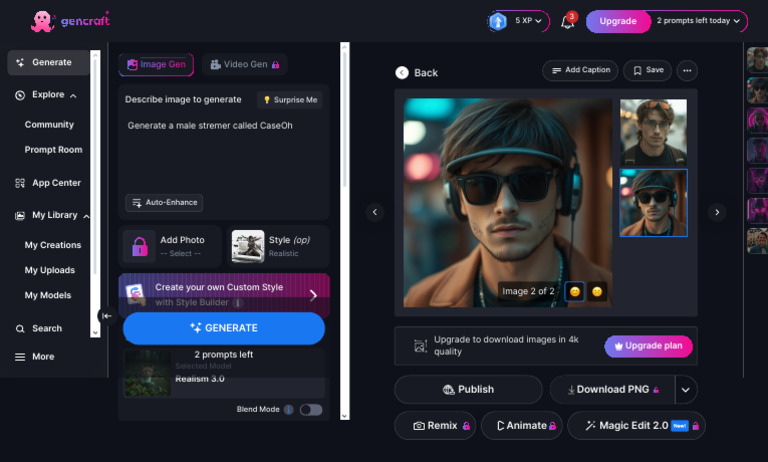Screen dimensions: 768x462
Task: Collapse the My Library section
Action: [86, 216]
